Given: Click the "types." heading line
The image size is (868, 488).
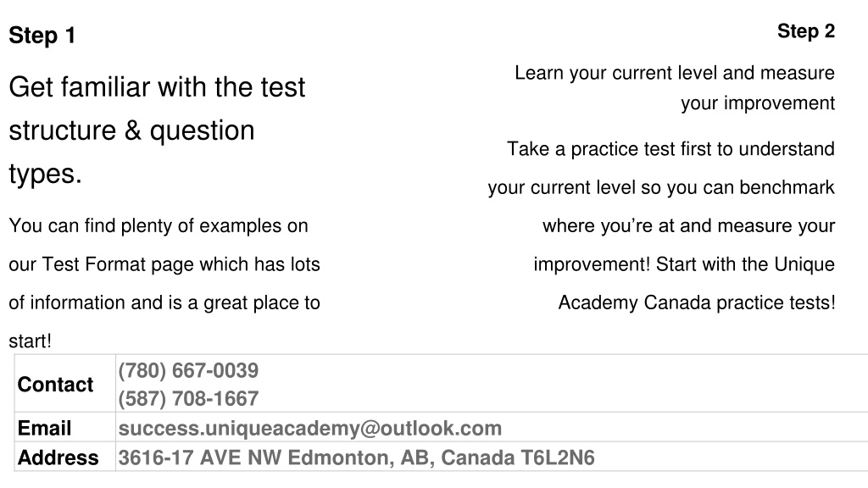Looking at the screenshot, I should click(46, 175).
